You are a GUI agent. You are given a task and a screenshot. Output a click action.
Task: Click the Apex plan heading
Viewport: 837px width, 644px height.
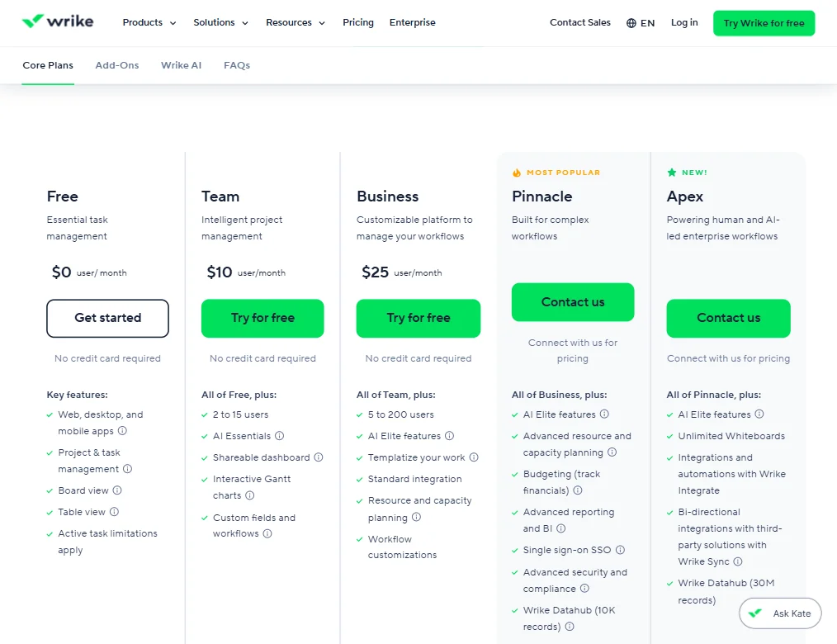click(684, 197)
